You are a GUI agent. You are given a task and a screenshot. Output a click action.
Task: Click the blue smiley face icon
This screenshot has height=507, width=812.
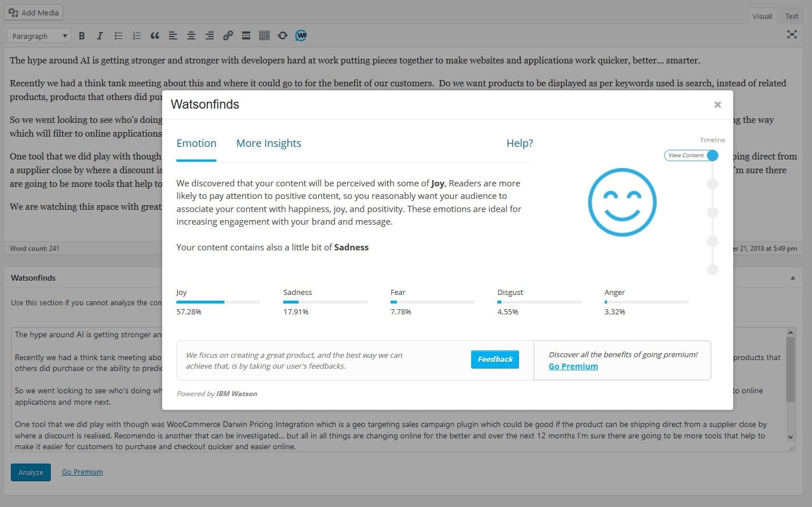pyautogui.click(x=622, y=202)
